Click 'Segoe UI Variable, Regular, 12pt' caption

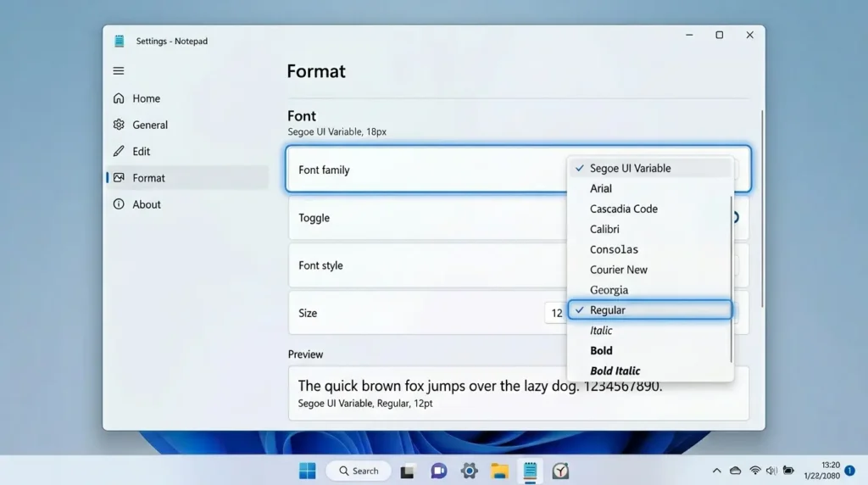(365, 404)
